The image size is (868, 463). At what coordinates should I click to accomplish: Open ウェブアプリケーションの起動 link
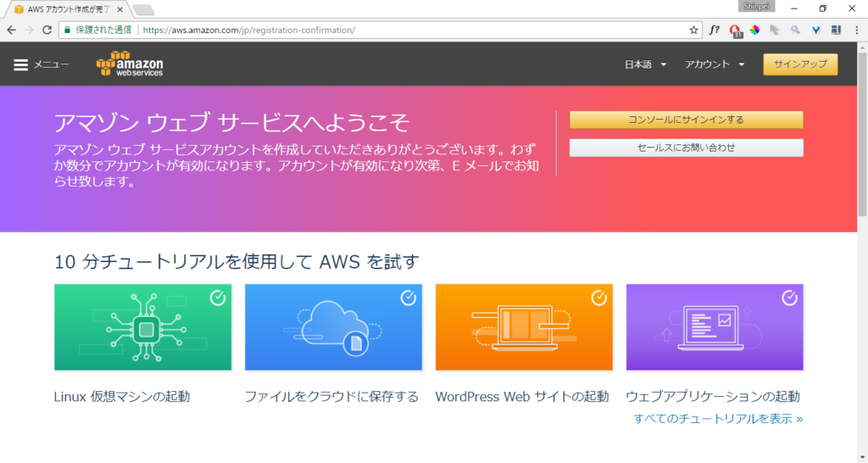coord(712,397)
